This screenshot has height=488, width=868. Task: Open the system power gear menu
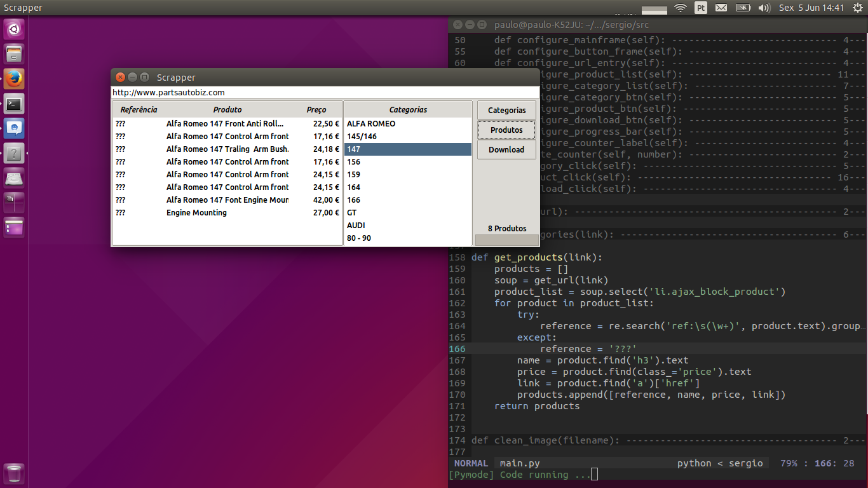tap(858, 8)
